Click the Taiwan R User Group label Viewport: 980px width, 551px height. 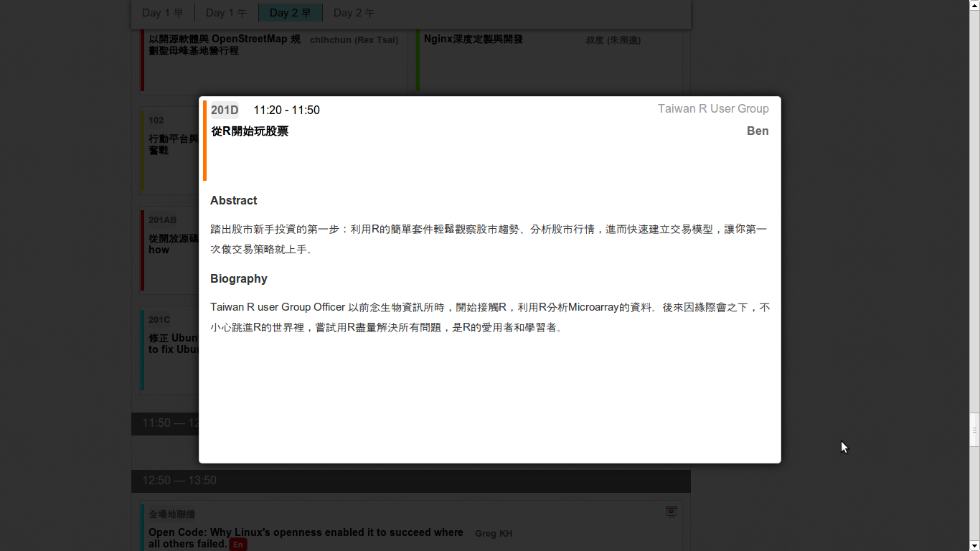[713, 108]
